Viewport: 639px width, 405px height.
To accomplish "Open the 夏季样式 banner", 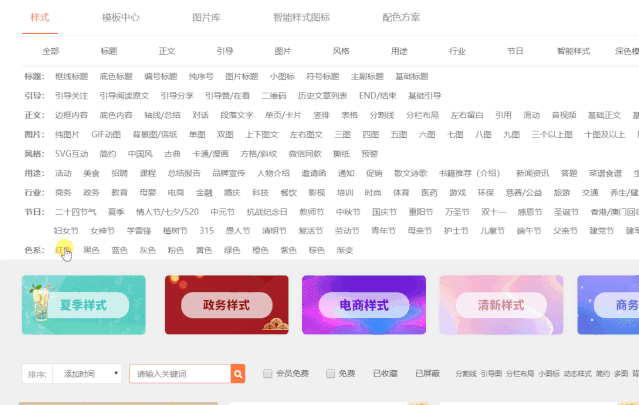I will click(80, 304).
